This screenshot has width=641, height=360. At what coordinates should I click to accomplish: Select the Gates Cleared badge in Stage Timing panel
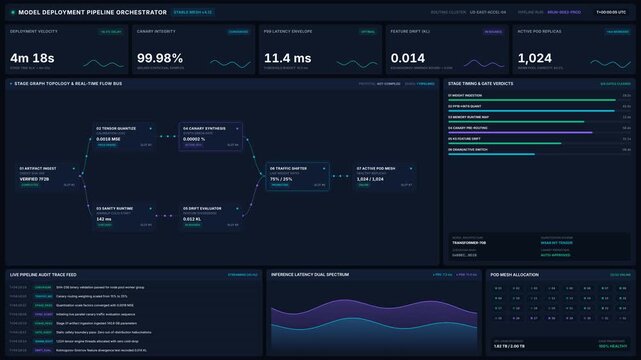point(616,84)
